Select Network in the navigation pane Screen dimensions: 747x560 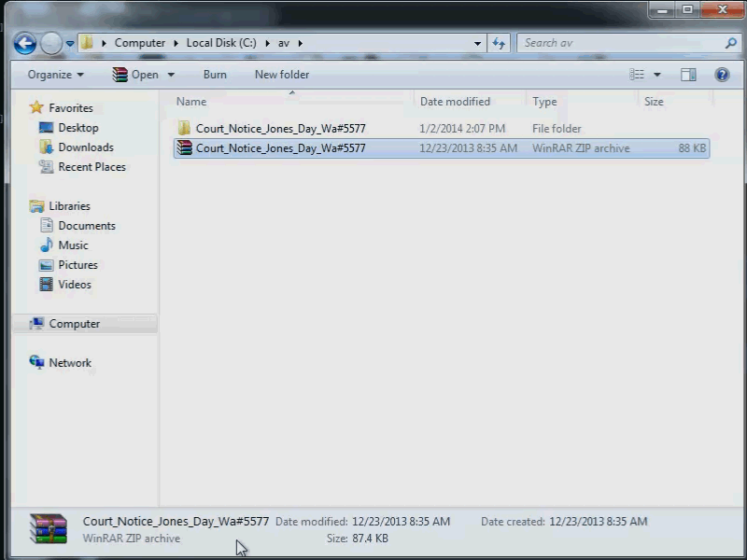coord(70,363)
